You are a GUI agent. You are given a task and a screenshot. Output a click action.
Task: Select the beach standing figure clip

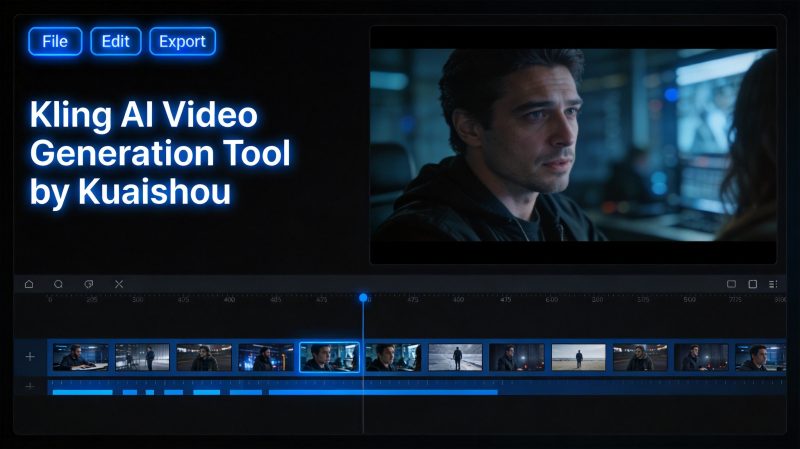[579, 357]
